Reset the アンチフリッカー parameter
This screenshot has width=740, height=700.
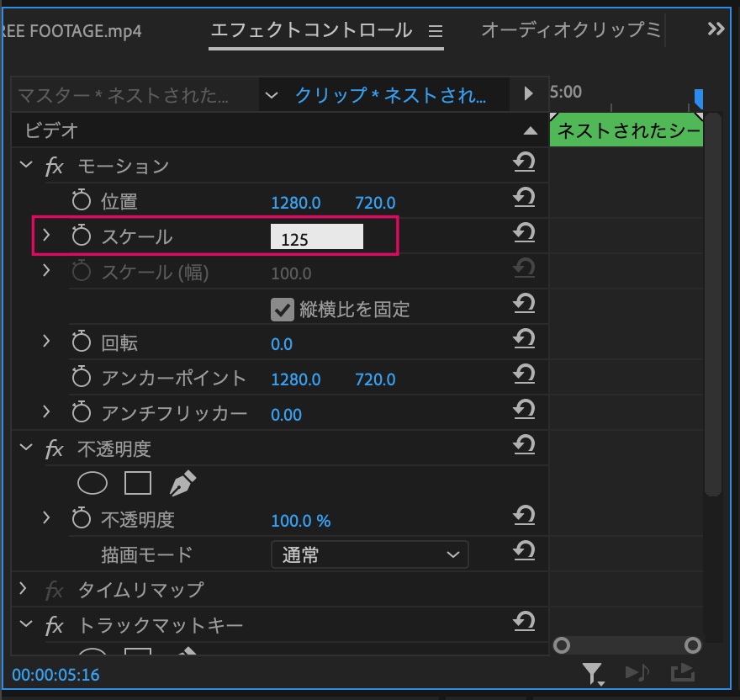(524, 410)
